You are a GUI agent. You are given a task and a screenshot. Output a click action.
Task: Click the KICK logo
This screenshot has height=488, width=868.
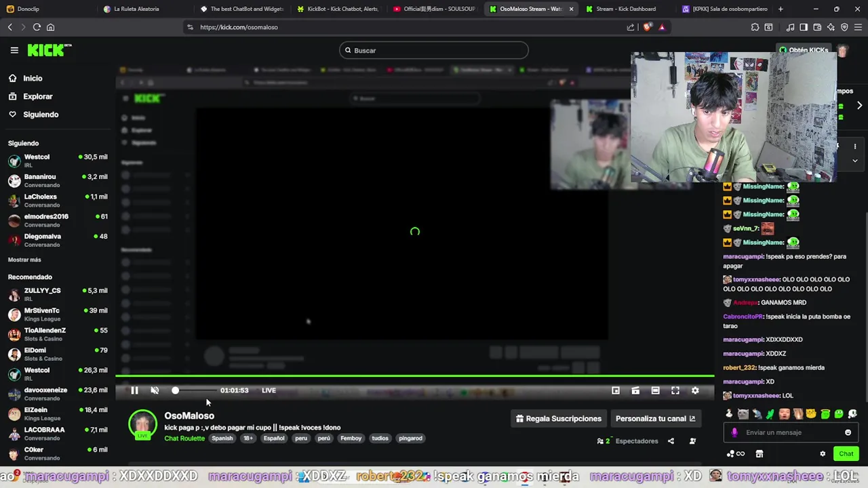(x=49, y=50)
